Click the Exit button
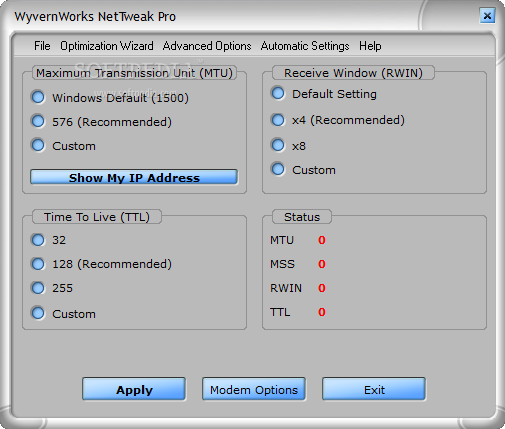The height and width of the screenshot is (429, 505). point(374,389)
